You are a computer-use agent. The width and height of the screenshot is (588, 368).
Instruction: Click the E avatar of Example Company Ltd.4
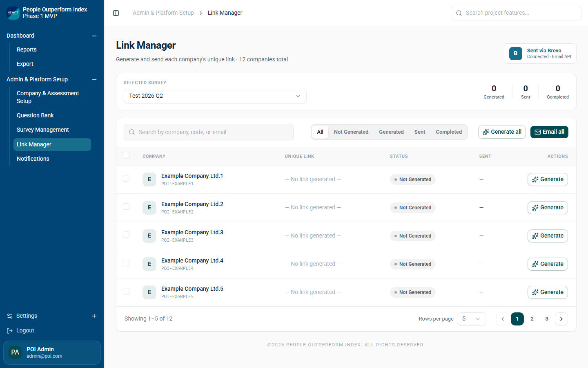[x=149, y=264]
